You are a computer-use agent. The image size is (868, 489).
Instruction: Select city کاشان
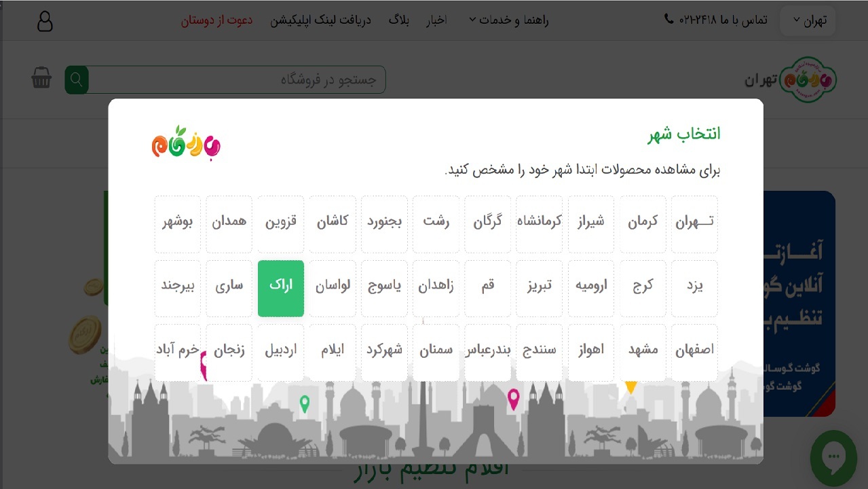(x=333, y=224)
